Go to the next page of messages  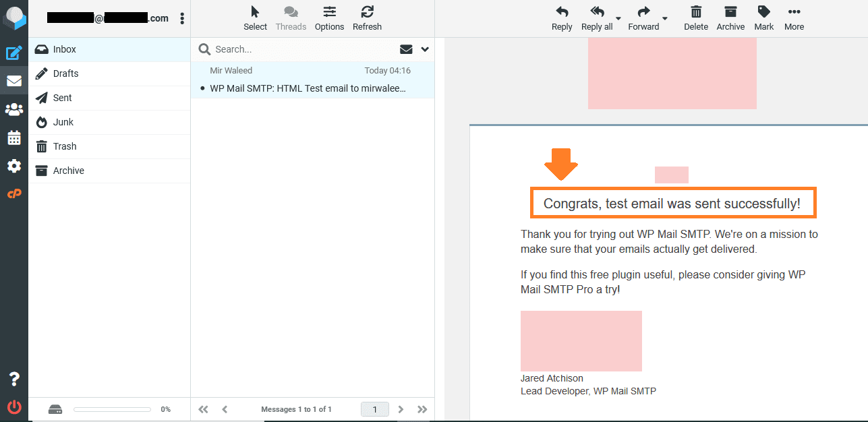pos(401,409)
